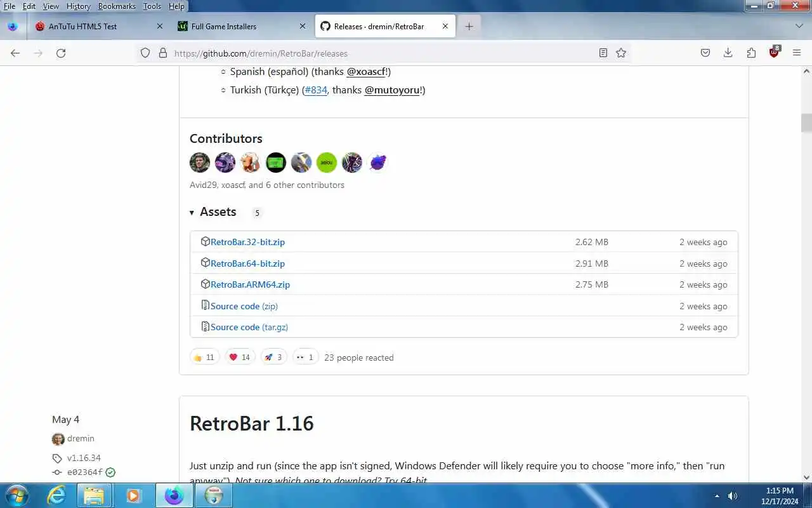Click the taskbar clock 1:15 PM
Image resolution: width=812 pixels, height=508 pixels.
coord(780,491)
